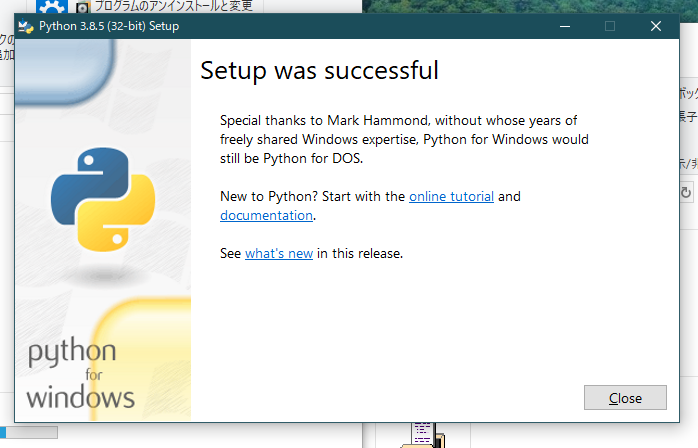Click the document icon below the installer window

(423, 435)
